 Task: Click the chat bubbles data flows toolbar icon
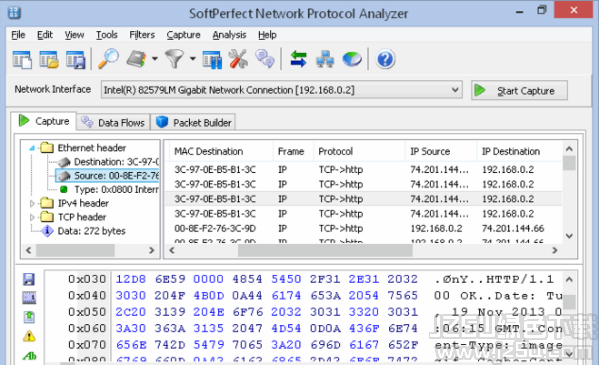(265, 59)
